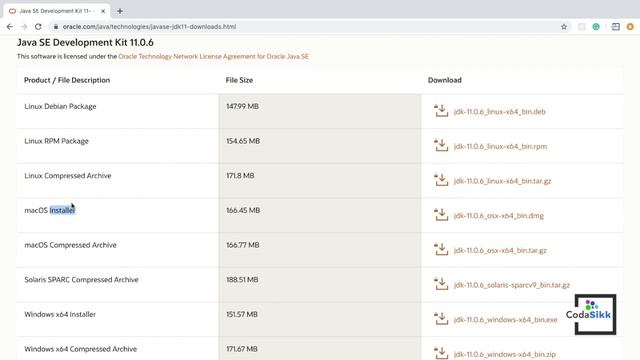Screen dimensions: 640x360
Task: Download jdk-11.0.6_windows-x64_bin.zip
Action: 504,354
